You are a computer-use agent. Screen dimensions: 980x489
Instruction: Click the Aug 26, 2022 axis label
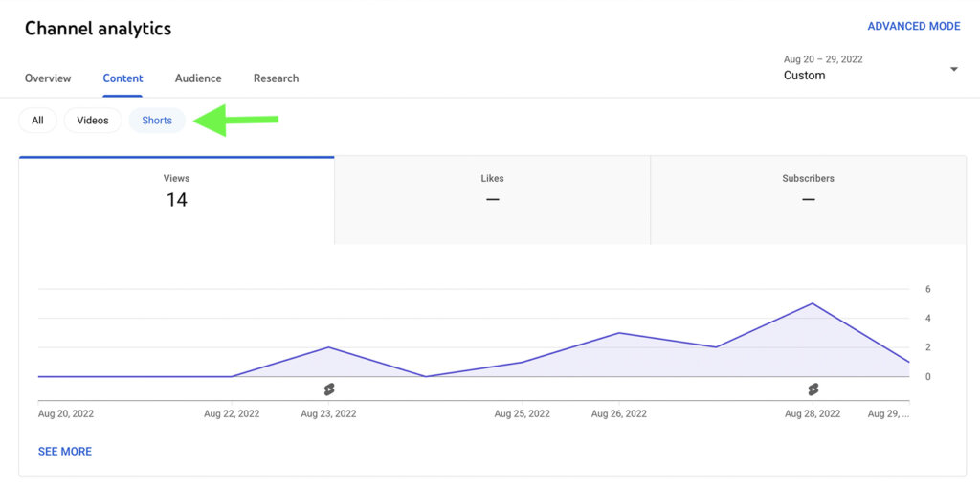(x=619, y=414)
